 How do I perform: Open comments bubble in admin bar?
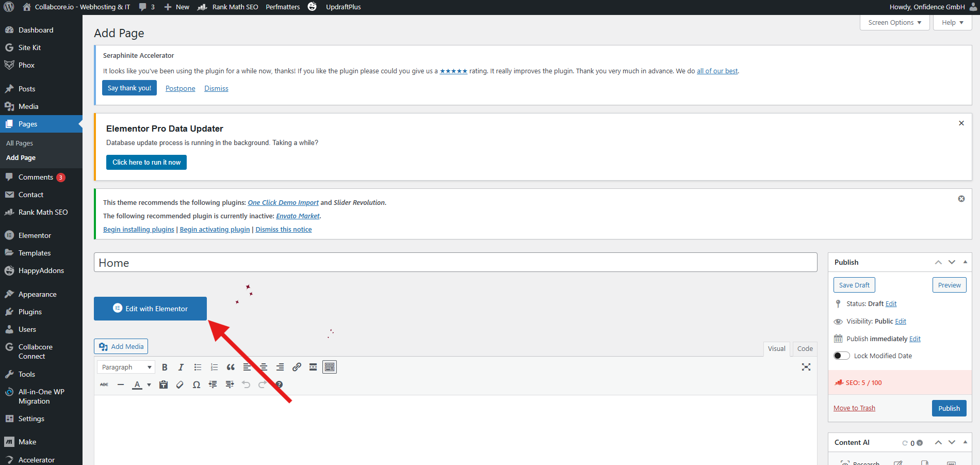coord(146,7)
